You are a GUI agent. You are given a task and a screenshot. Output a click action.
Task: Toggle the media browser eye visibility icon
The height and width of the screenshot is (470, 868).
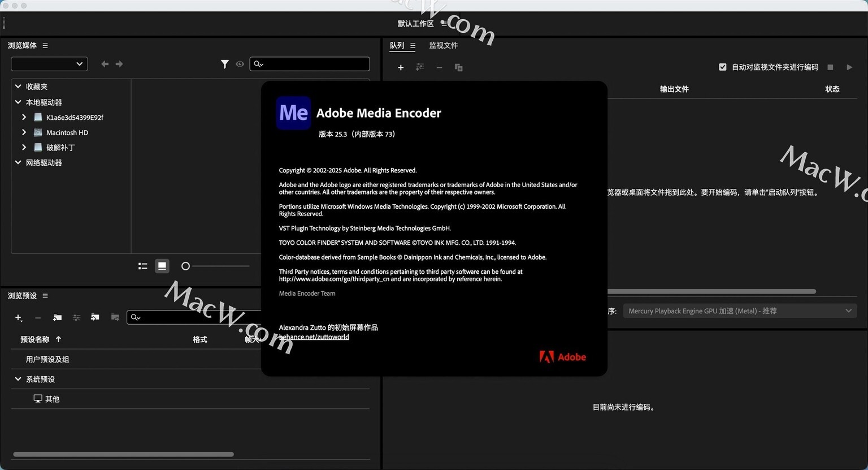click(240, 64)
